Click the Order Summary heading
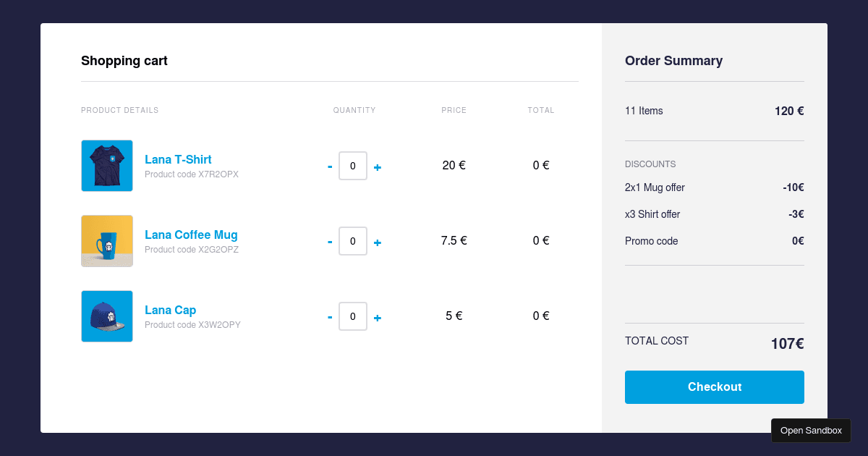The width and height of the screenshot is (868, 456). [x=673, y=61]
